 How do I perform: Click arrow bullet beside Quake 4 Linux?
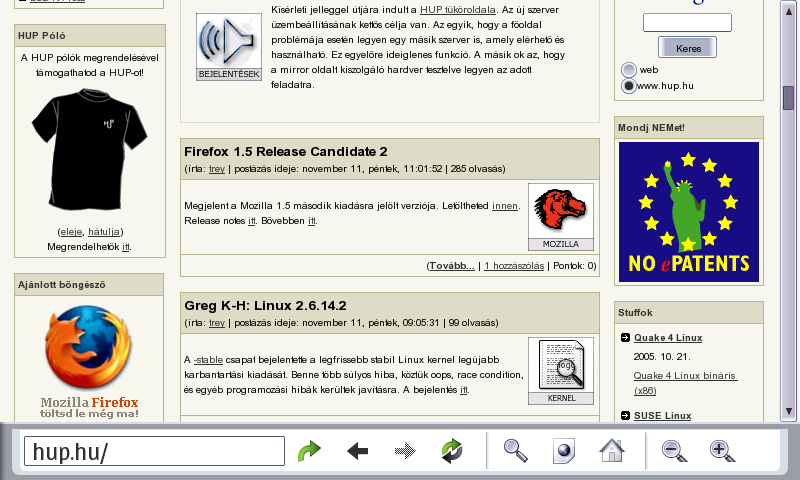point(626,338)
